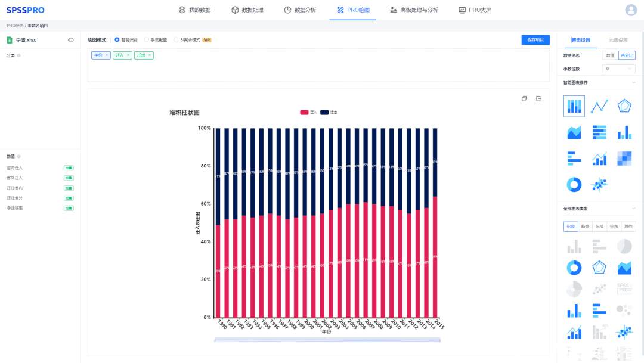Collapse the 智能图表推荐 section
Screen dimensions: 644x363
pos(633,83)
